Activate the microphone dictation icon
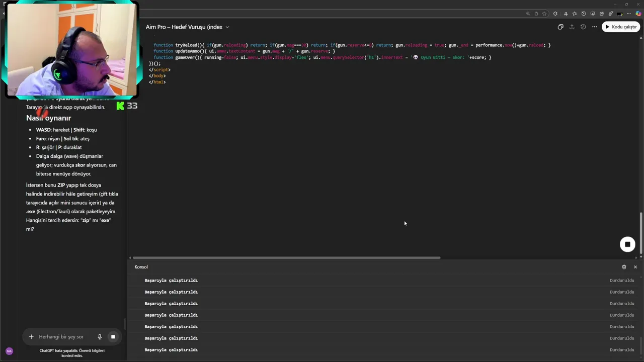 pyautogui.click(x=100, y=337)
